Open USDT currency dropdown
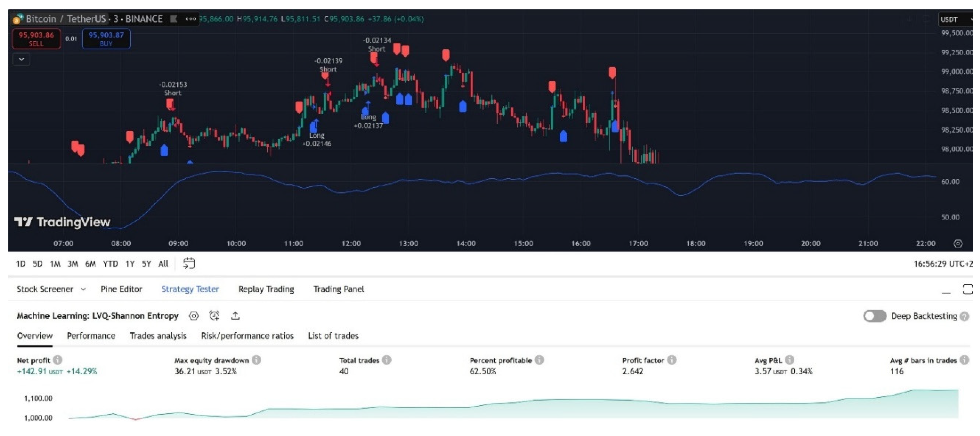This screenshot has width=980, height=436. (x=955, y=19)
